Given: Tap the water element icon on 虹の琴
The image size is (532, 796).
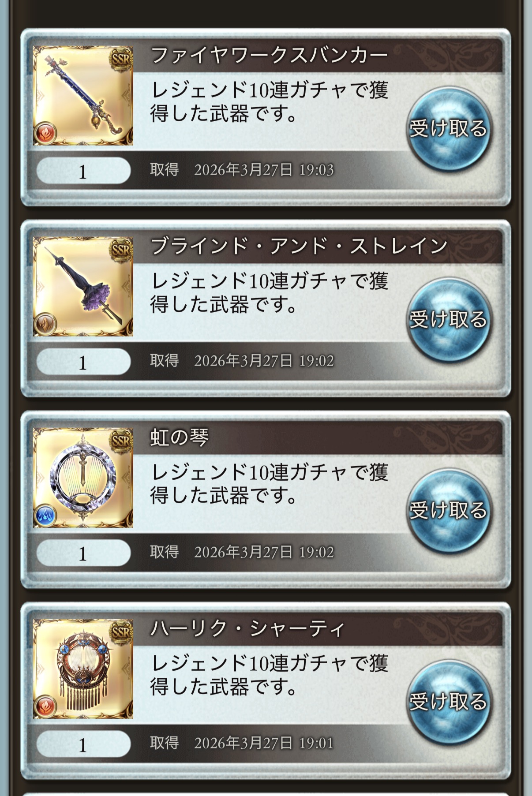Looking at the screenshot, I should point(45,516).
